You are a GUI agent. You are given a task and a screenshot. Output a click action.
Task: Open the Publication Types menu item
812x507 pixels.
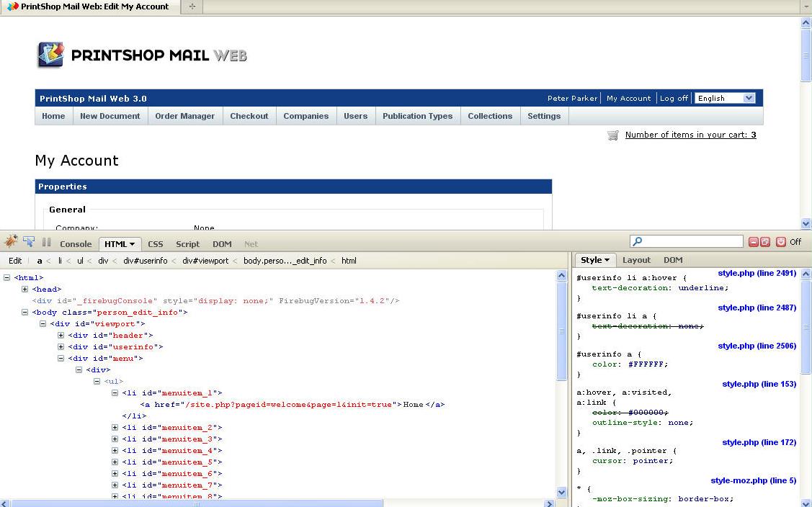[417, 116]
